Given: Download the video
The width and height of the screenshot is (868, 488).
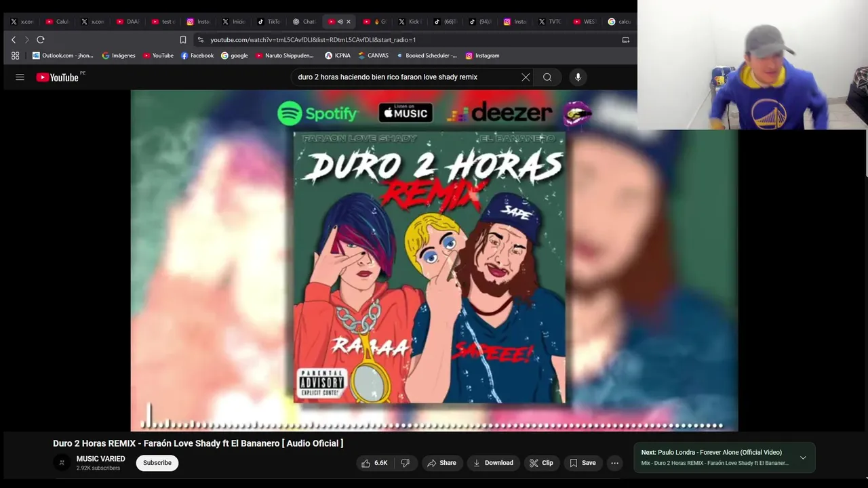Looking at the screenshot, I should click(493, 463).
